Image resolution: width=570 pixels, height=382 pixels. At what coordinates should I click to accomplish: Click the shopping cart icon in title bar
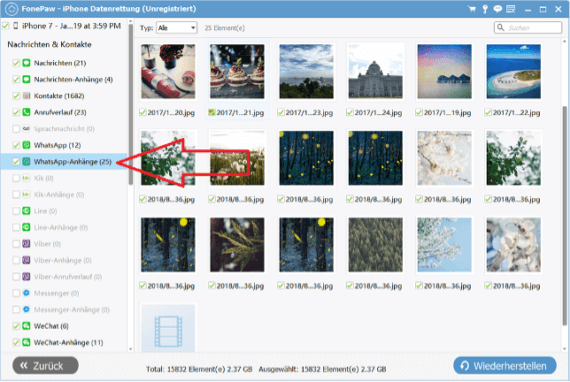[x=472, y=9]
